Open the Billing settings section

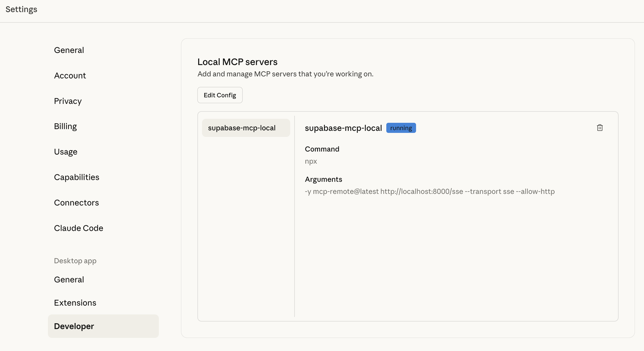click(65, 126)
